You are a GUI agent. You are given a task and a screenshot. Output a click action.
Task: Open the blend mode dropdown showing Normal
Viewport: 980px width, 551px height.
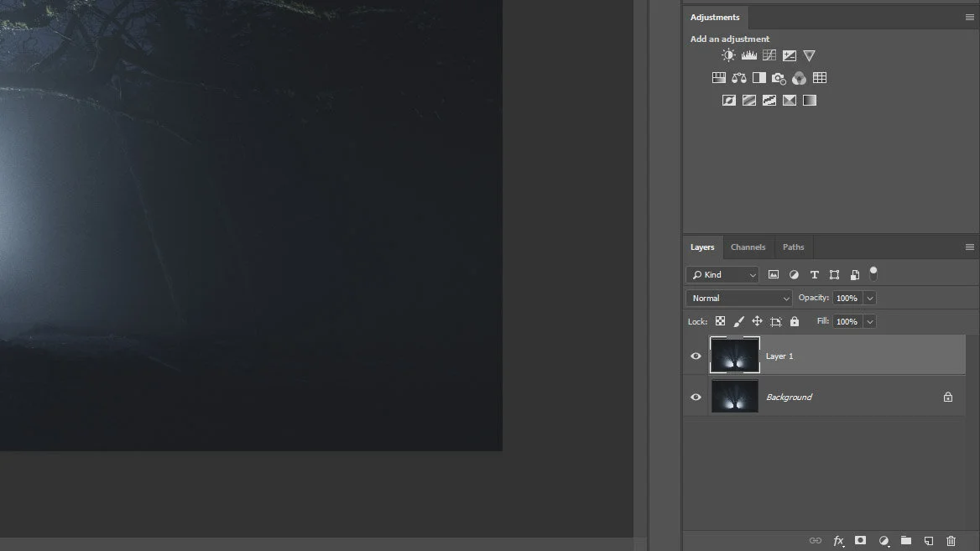[738, 298]
